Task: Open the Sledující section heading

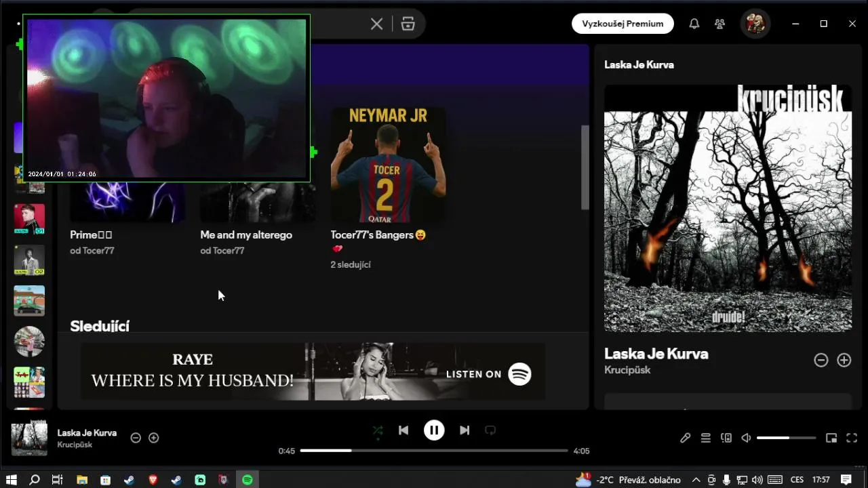Action: tap(100, 325)
